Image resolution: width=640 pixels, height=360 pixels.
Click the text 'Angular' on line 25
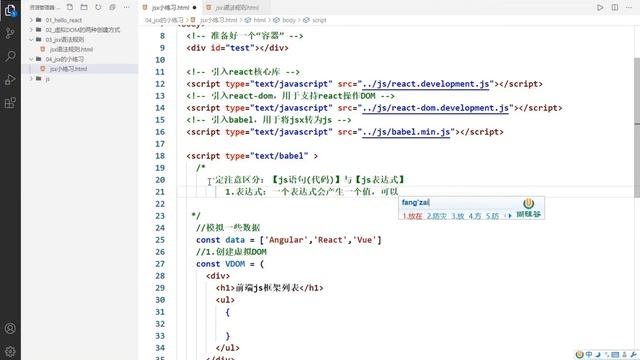pyautogui.click(x=287, y=240)
